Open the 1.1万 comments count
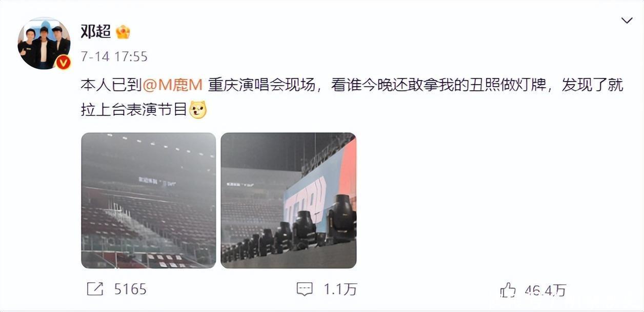This screenshot has width=644, height=312. 340,289
